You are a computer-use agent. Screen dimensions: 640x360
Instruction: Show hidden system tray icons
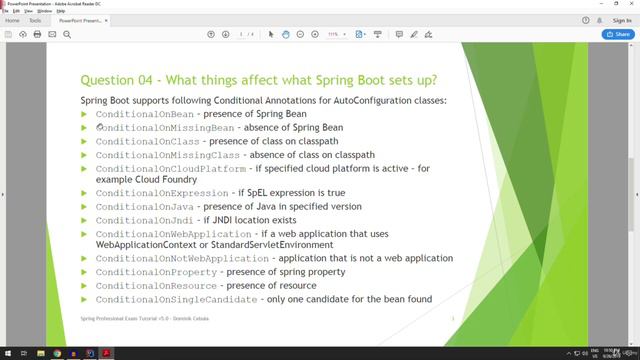point(569,353)
